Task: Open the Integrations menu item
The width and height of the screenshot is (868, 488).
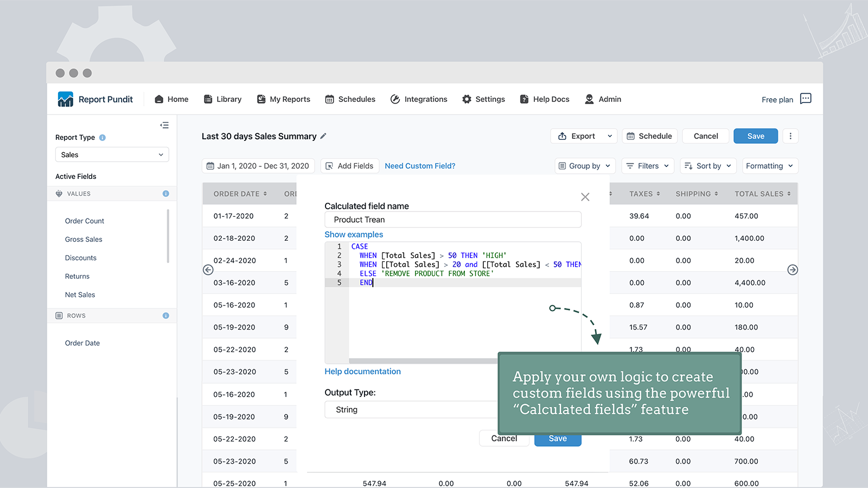Action: click(x=419, y=99)
